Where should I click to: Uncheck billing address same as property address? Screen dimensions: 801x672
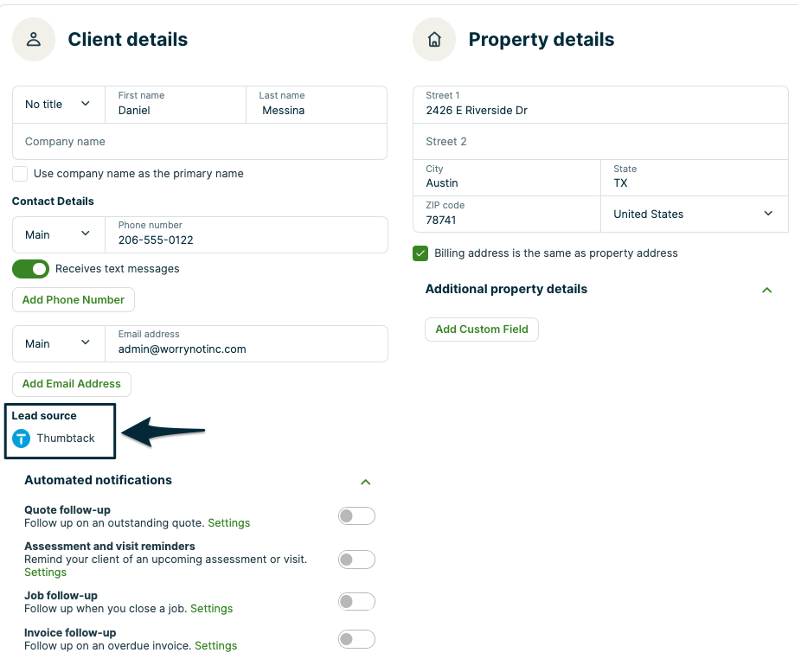pyautogui.click(x=420, y=253)
